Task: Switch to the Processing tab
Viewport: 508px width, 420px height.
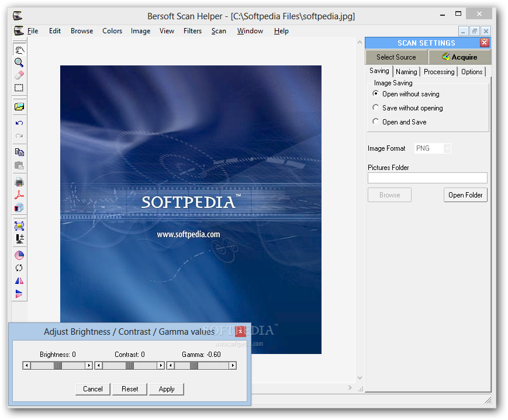Action: point(439,72)
